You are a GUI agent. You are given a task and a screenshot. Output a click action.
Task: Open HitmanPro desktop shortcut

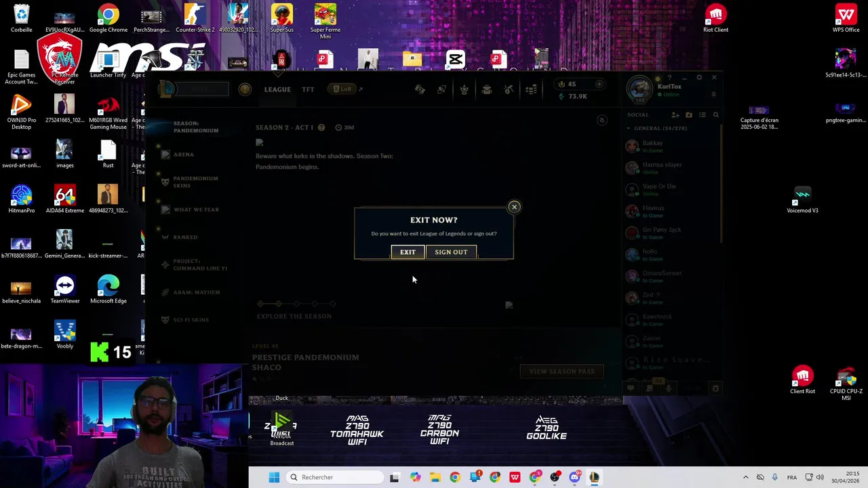coord(21,200)
